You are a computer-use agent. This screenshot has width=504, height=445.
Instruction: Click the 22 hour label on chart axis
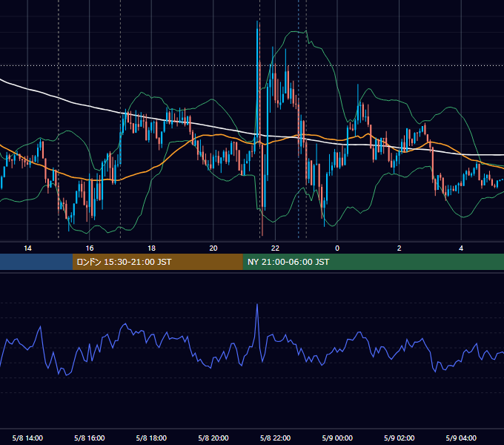pos(275,248)
